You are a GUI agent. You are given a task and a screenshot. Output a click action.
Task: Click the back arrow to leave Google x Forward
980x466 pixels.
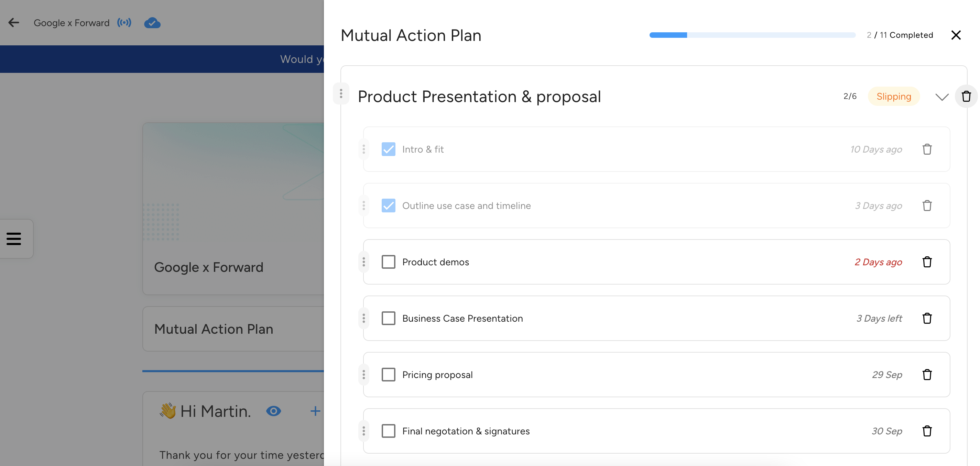coord(14,22)
